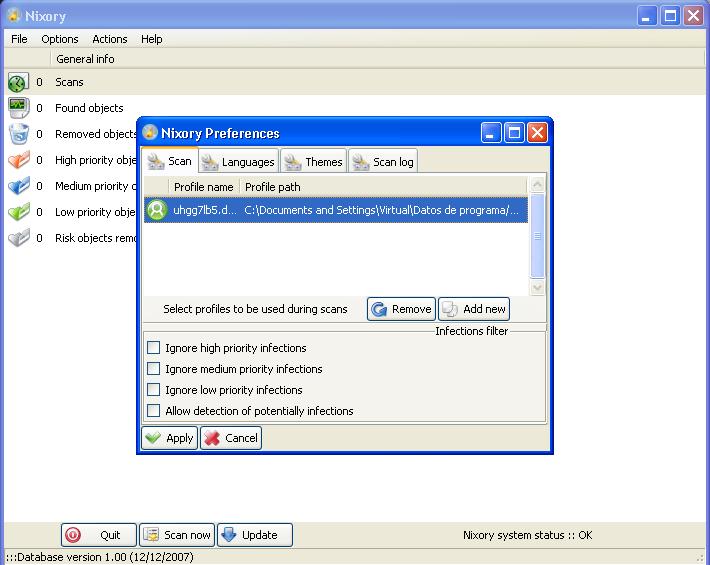Screen dimensions: 710x565
Task: Click the Found objects monitor icon
Action: pos(18,108)
